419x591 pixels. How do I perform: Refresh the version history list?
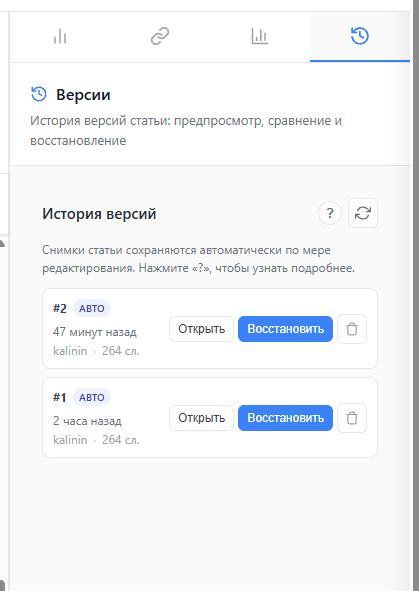363,213
